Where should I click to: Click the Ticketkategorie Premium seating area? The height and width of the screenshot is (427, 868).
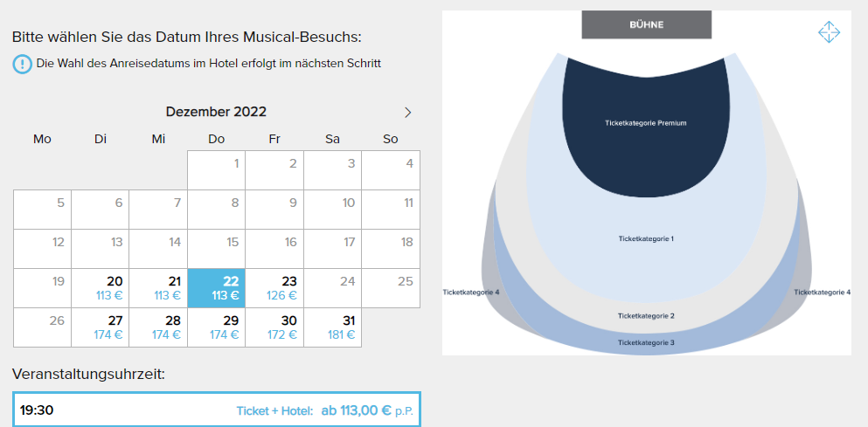[x=645, y=123]
